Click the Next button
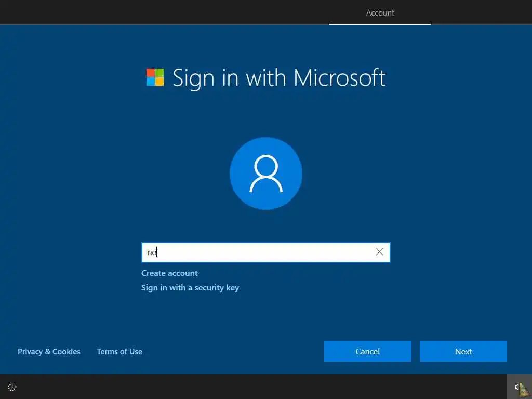Image resolution: width=532 pixels, height=399 pixels. click(x=463, y=351)
